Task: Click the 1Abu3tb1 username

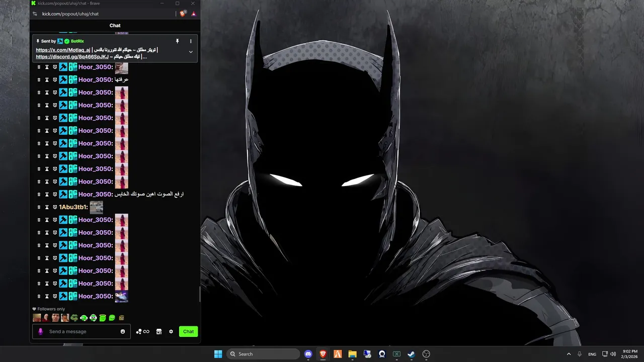Action: [73, 207]
